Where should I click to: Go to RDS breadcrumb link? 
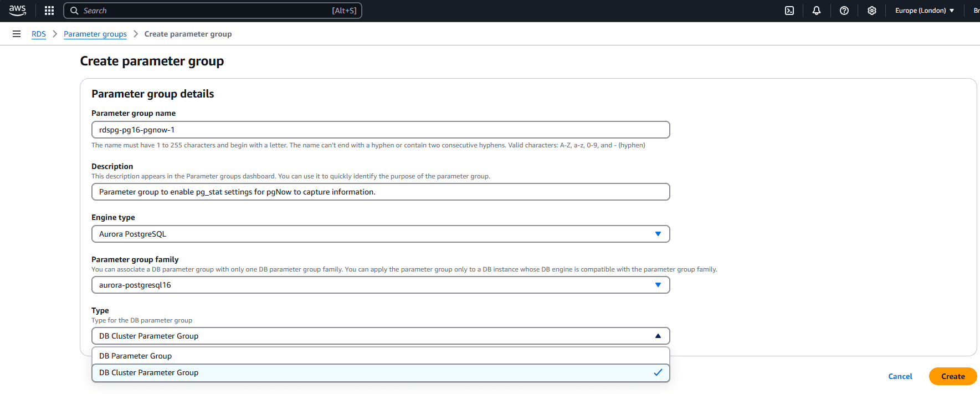click(x=39, y=34)
